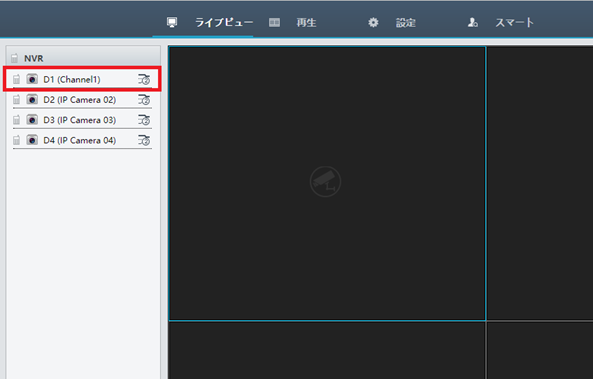The height and width of the screenshot is (379, 593).
Task: Select the bottom-right live view pane
Action: 540,351
